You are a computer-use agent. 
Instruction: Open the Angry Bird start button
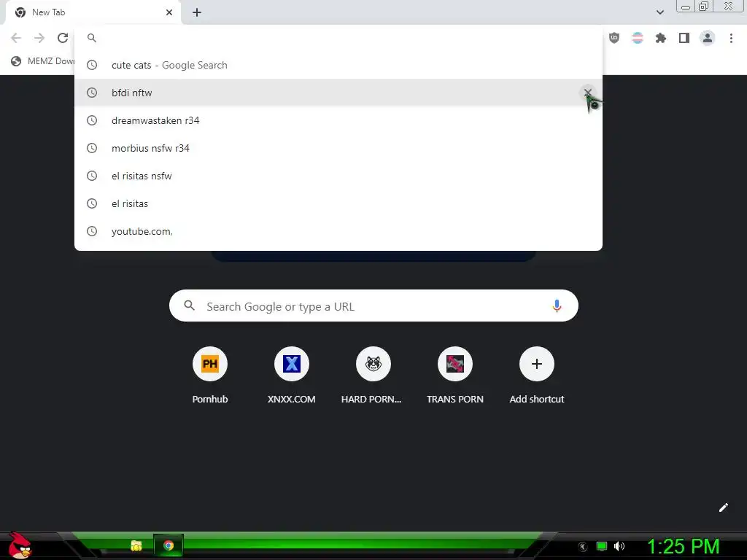(x=20, y=546)
